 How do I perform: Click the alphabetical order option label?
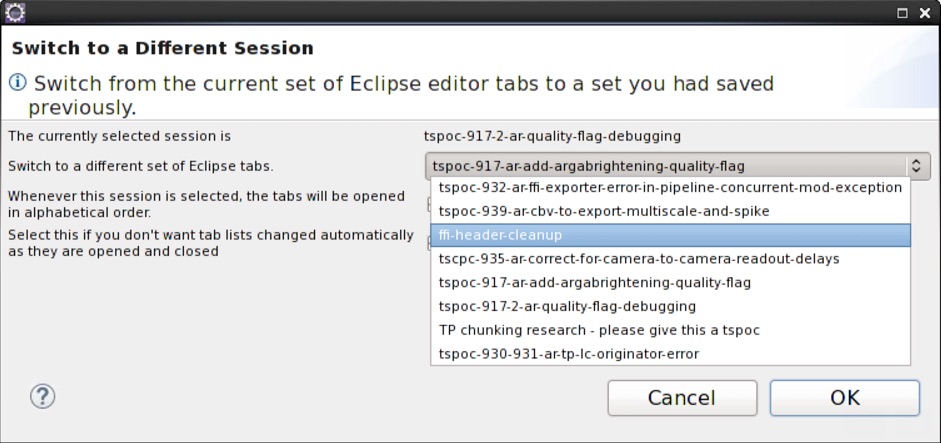coord(206,204)
